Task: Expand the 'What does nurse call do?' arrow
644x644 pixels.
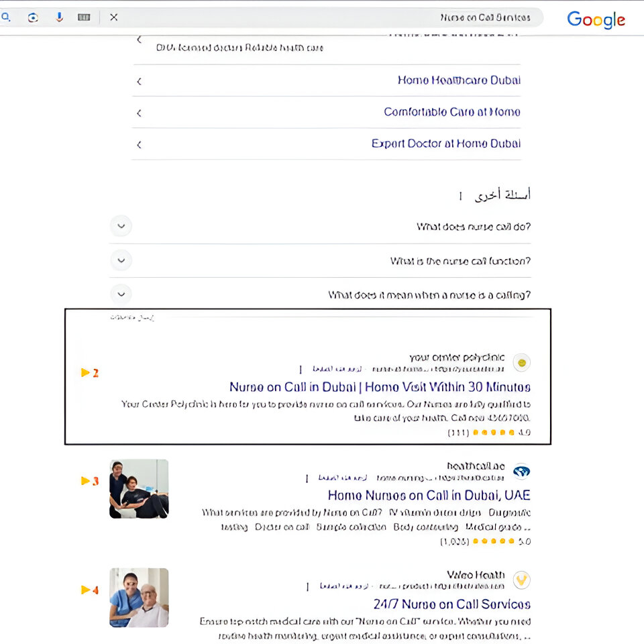Action: 121,226
